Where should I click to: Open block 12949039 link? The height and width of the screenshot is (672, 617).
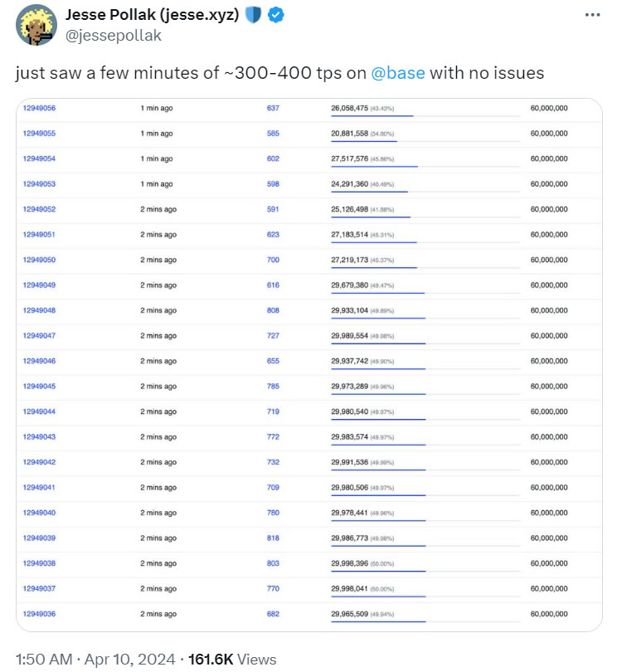[x=39, y=538]
